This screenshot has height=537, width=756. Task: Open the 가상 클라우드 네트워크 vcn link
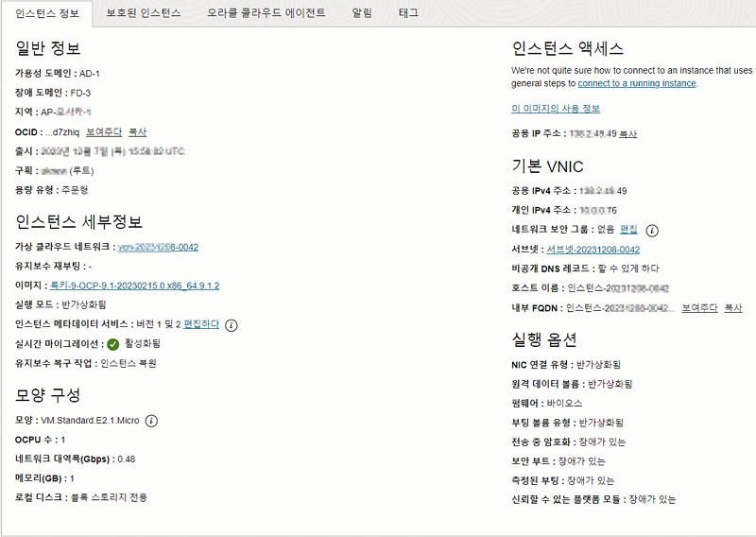pos(158,247)
